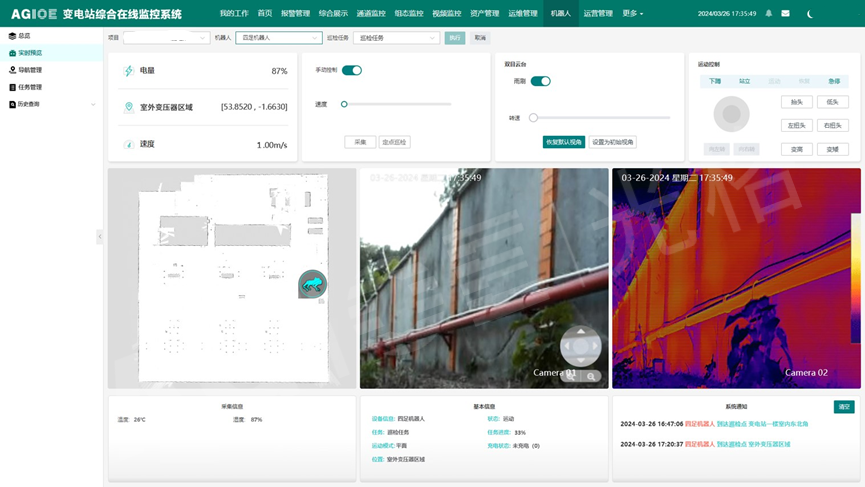Viewport: 865px width, 487px height.
Task: Adjust the 速度 slider handle
Action: pyautogui.click(x=344, y=104)
